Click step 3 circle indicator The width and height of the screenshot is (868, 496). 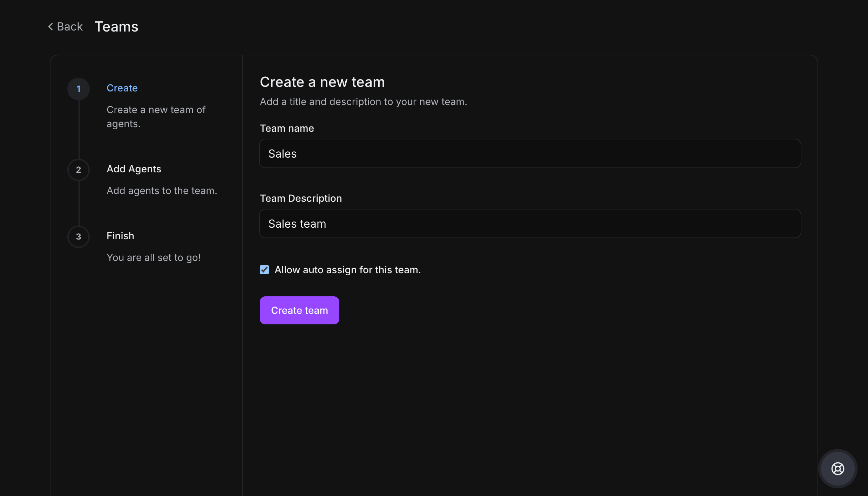79,237
